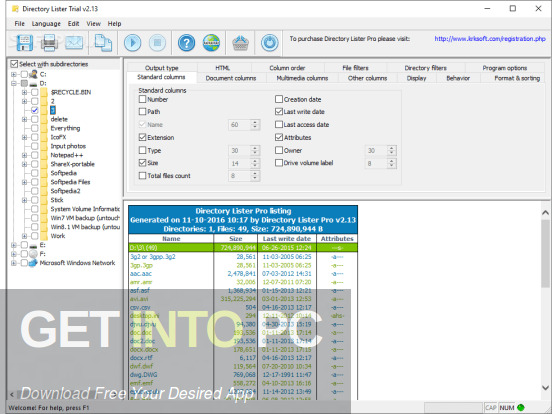Click the globe website icon
This screenshot has height=414, width=552.
[x=211, y=43]
